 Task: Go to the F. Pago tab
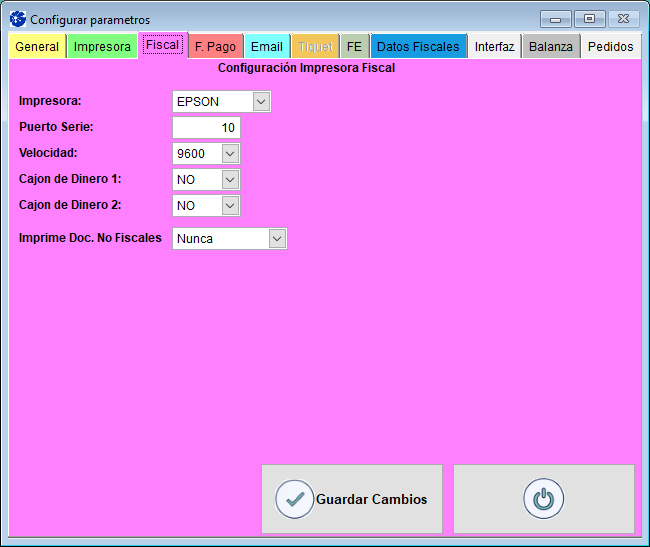[x=215, y=47]
